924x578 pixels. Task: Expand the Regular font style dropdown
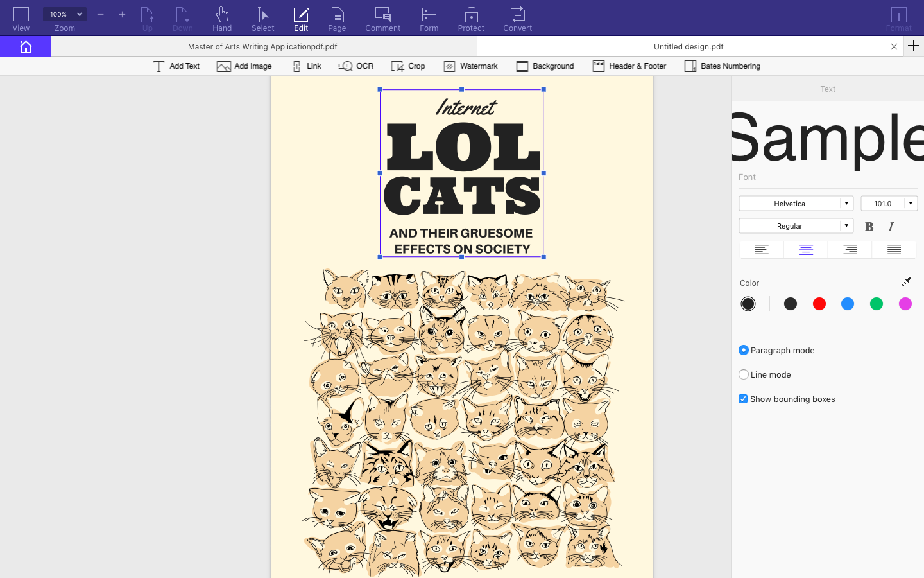[x=796, y=225]
